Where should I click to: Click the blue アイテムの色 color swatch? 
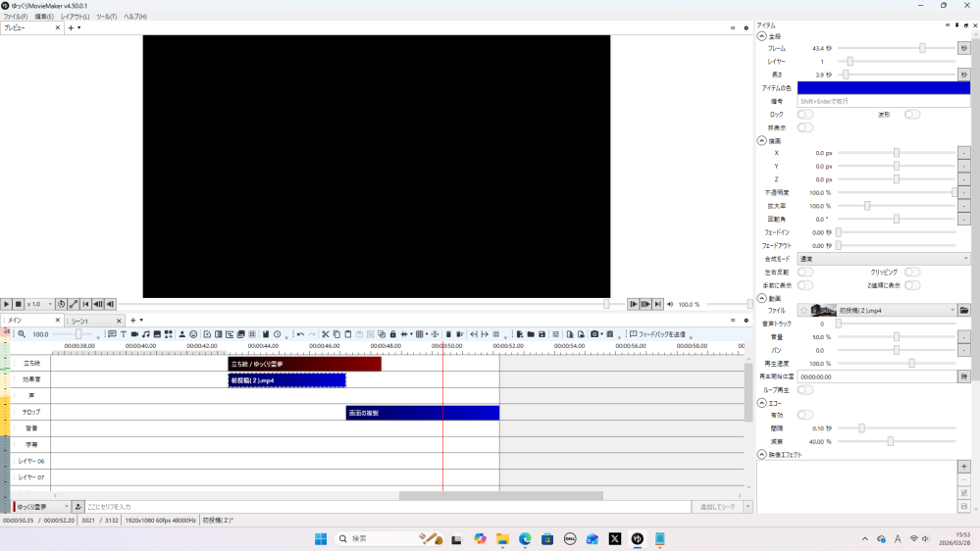883,88
